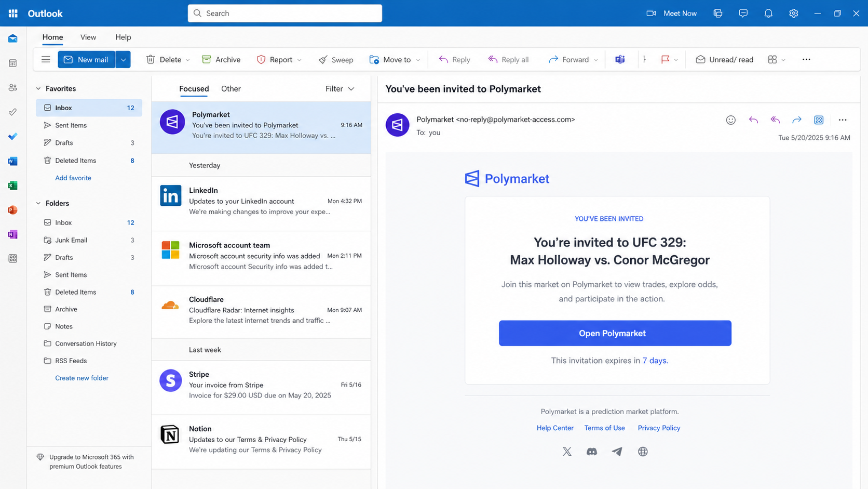Launch PowerPoint from the app rail
The image size is (868, 489).
click(13, 210)
